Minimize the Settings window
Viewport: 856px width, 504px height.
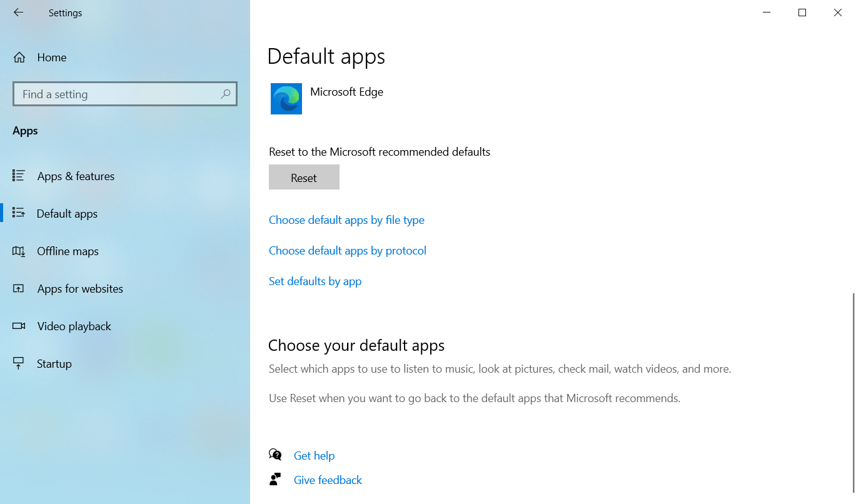click(x=767, y=13)
